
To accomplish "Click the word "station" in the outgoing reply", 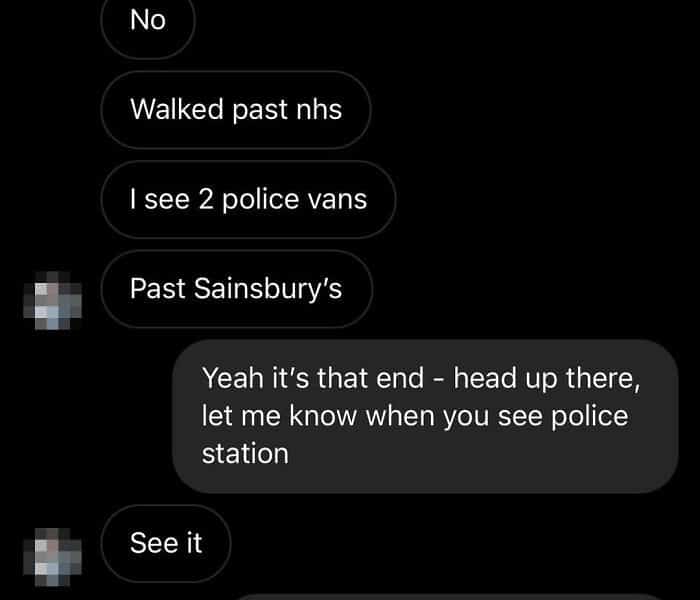I will click(245, 454).
